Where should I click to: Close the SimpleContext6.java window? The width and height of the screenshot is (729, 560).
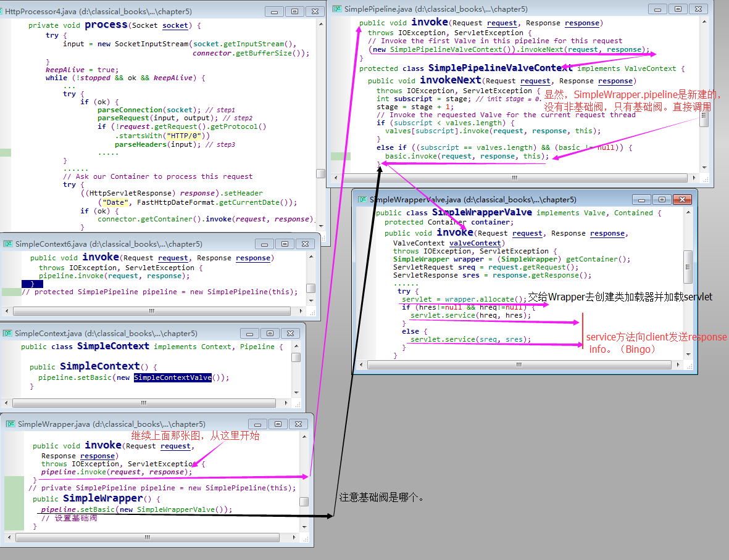coord(305,244)
